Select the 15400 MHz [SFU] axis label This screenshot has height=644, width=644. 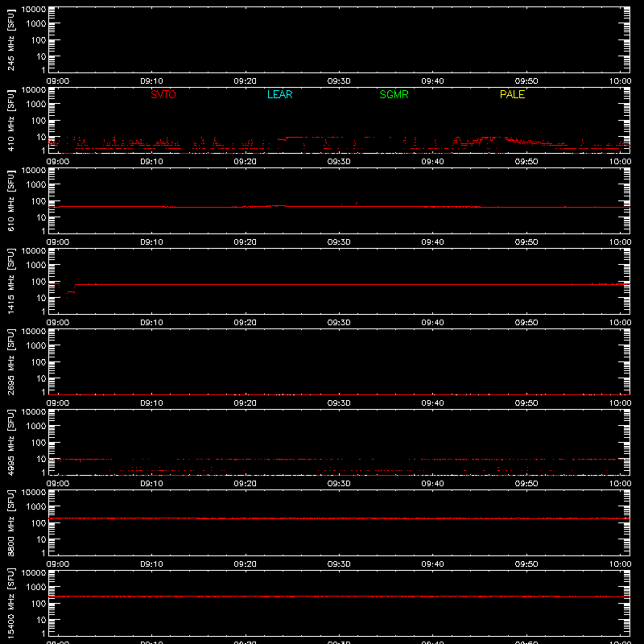[x=10, y=603]
